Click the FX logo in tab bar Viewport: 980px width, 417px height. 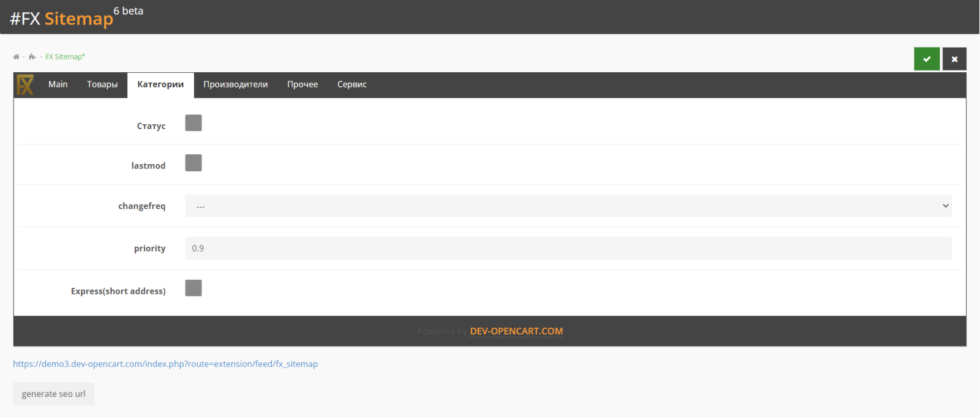point(25,85)
